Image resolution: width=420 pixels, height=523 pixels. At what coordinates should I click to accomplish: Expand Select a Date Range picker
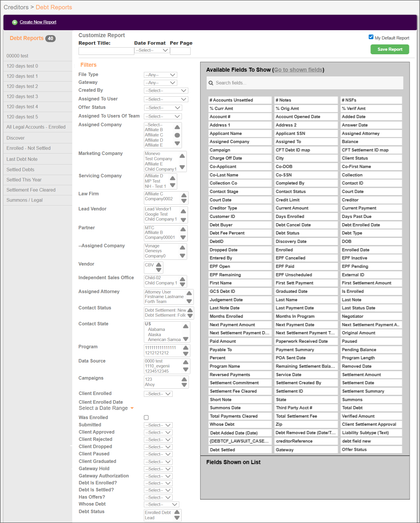106,408
